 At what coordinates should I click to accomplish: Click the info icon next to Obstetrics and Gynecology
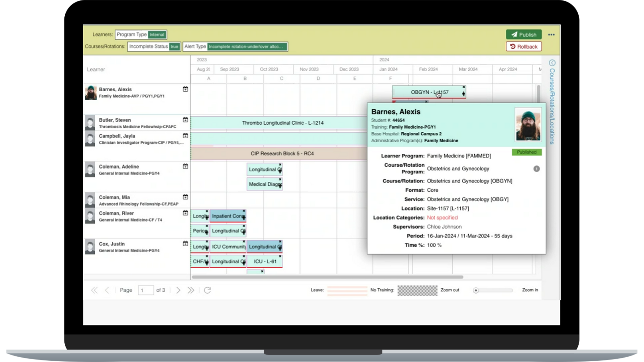click(x=537, y=168)
